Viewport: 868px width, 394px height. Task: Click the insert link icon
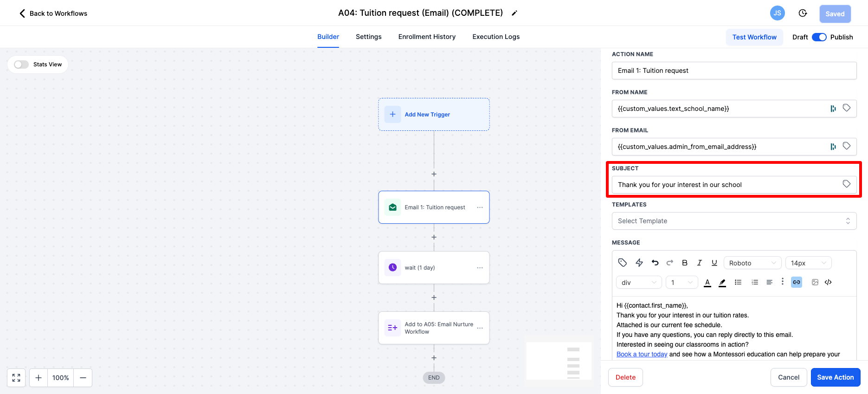click(797, 282)
